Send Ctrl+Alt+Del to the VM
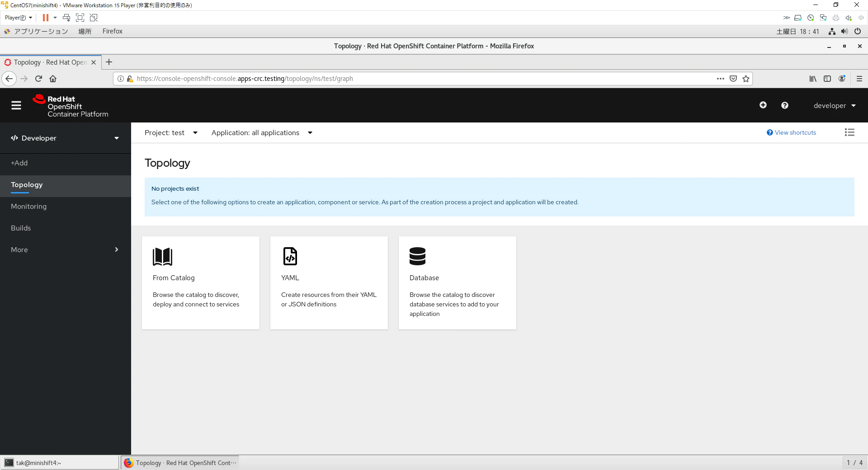The height and width of the screenshot is (470, 868). tap(66, 18)
